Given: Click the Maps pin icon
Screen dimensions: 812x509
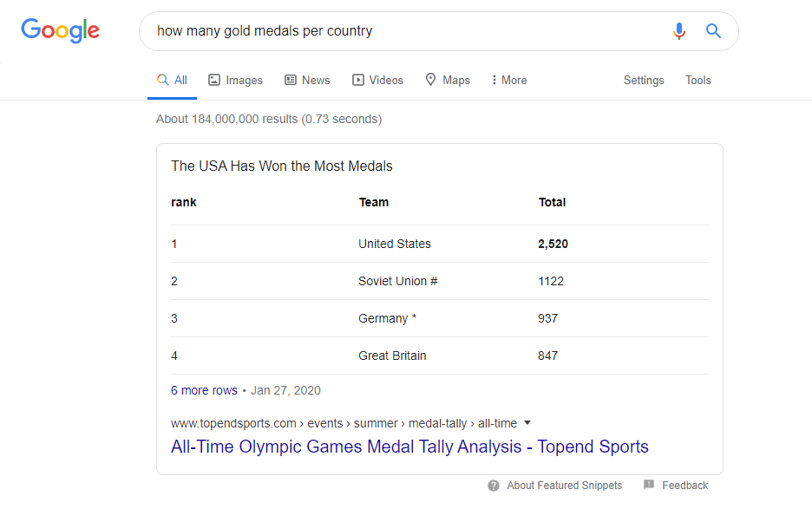Looking at the screenshot, I should (x=430, y=79).
